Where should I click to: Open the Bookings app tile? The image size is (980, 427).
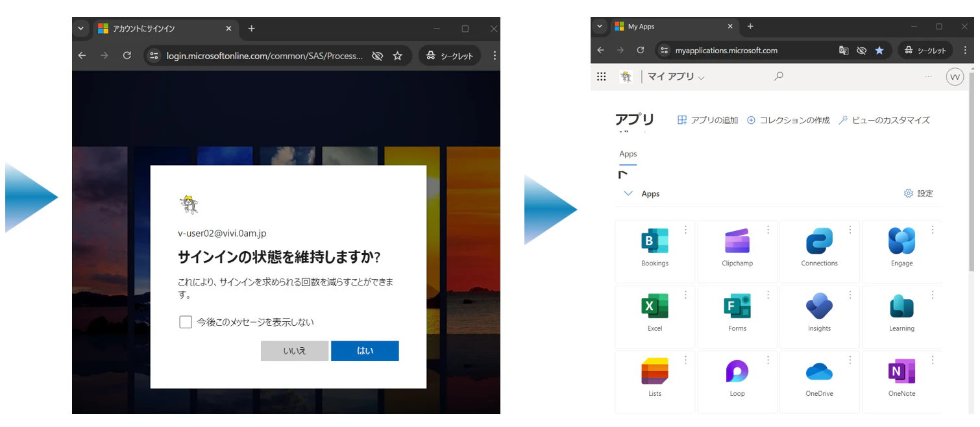click(x=655, y=251)
